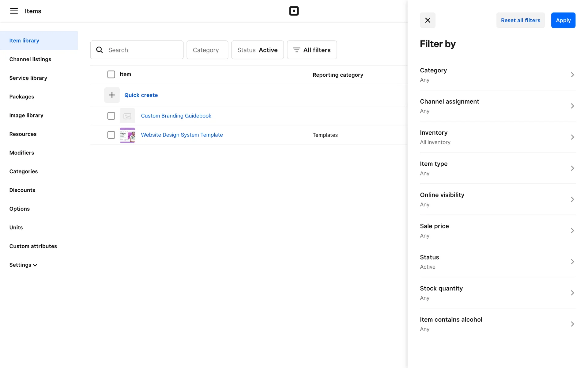Expand the Settings menu chevron
This screenshot has height=368, width=588.
click(35, 265)
